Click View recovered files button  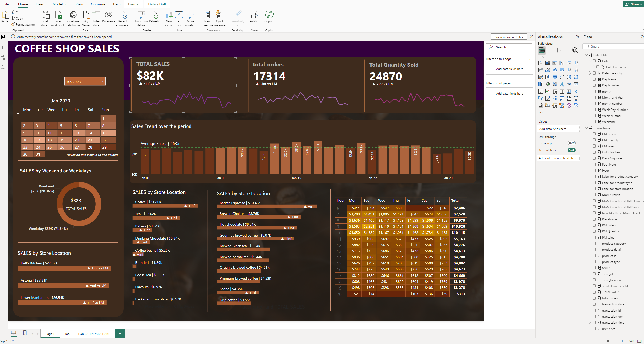[x=509, y=37]
